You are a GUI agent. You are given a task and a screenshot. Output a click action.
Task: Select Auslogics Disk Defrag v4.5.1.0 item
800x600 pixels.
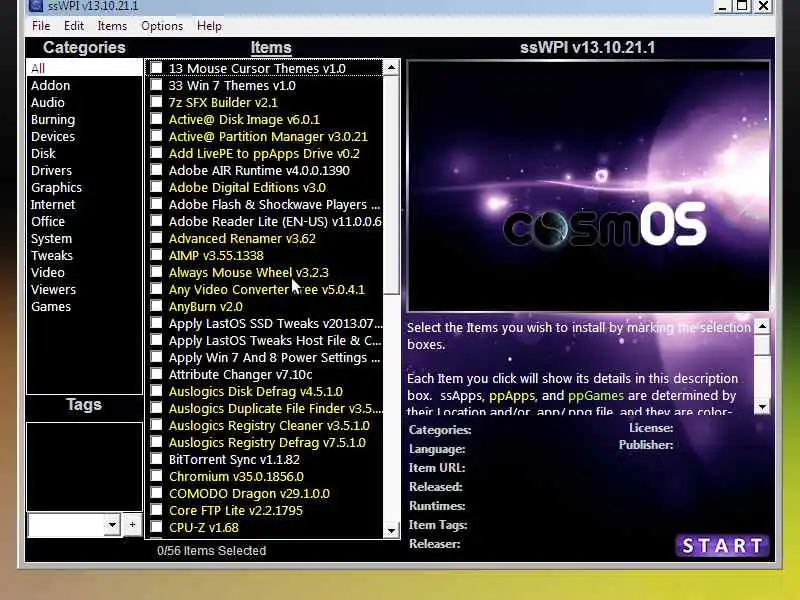tap(256, 392)
